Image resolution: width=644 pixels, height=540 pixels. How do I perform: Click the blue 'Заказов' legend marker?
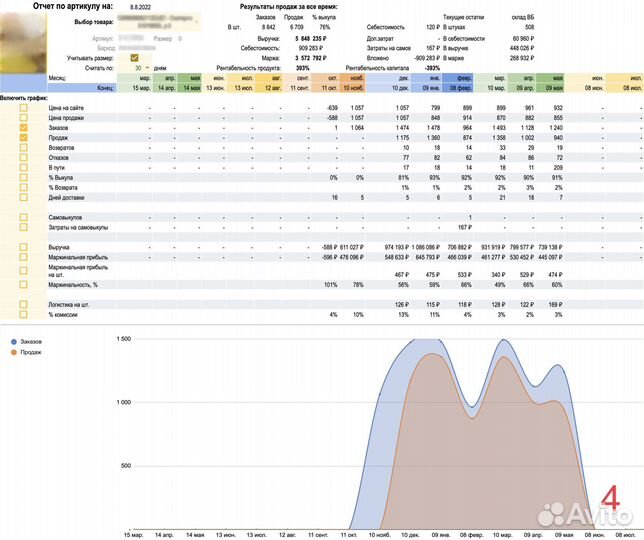point(12,343)
